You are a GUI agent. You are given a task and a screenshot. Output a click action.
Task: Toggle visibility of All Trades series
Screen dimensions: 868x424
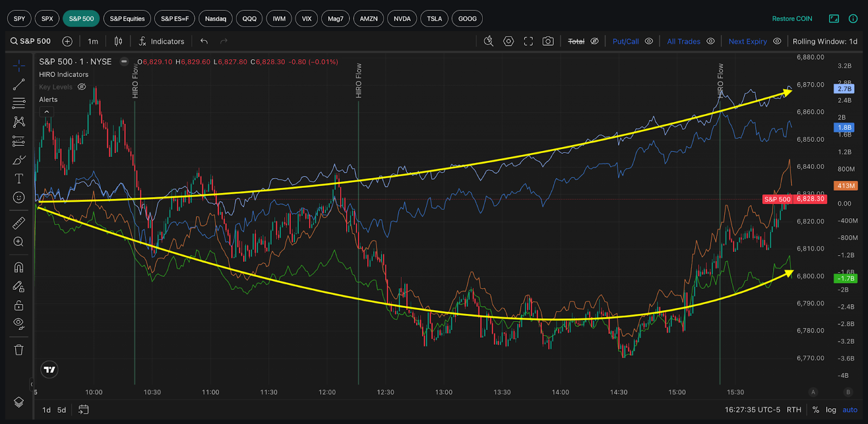tap(711, 41)
